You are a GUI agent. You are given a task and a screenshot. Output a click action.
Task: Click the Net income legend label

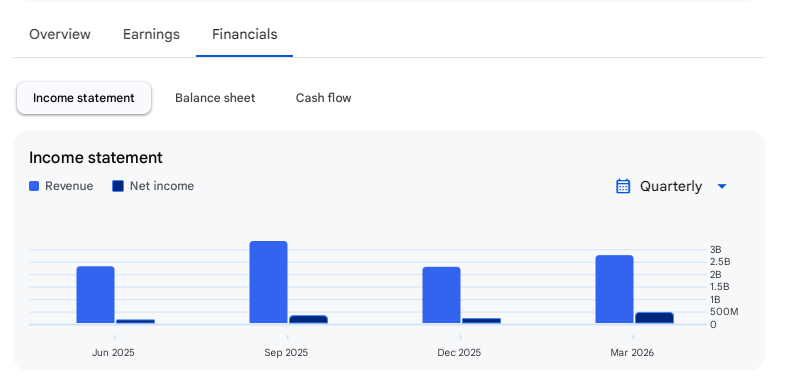[x=162, y=186]
